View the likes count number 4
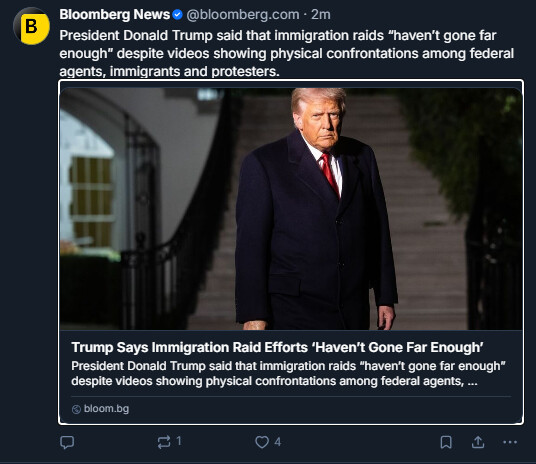 (x=278, y=442)
